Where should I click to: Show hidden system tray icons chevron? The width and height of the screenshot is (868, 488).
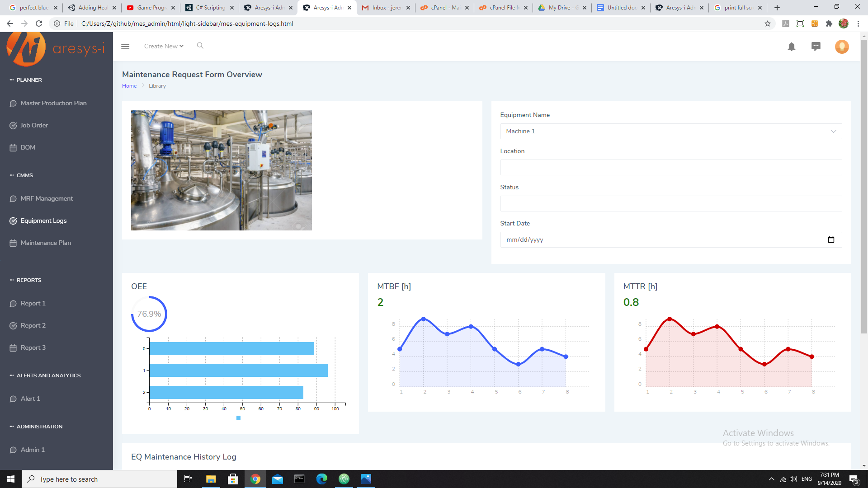click(771, 479)
